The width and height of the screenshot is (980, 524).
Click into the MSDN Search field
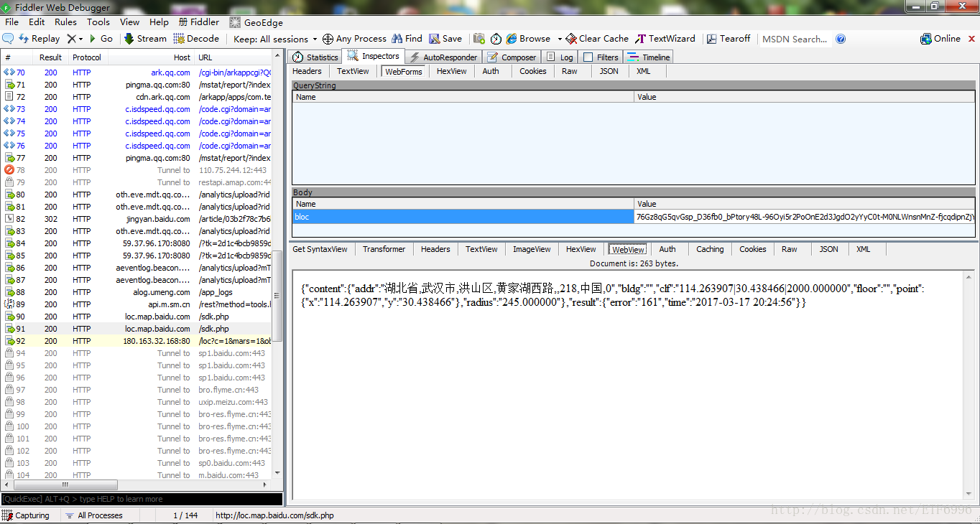click(x=795, y=39)
